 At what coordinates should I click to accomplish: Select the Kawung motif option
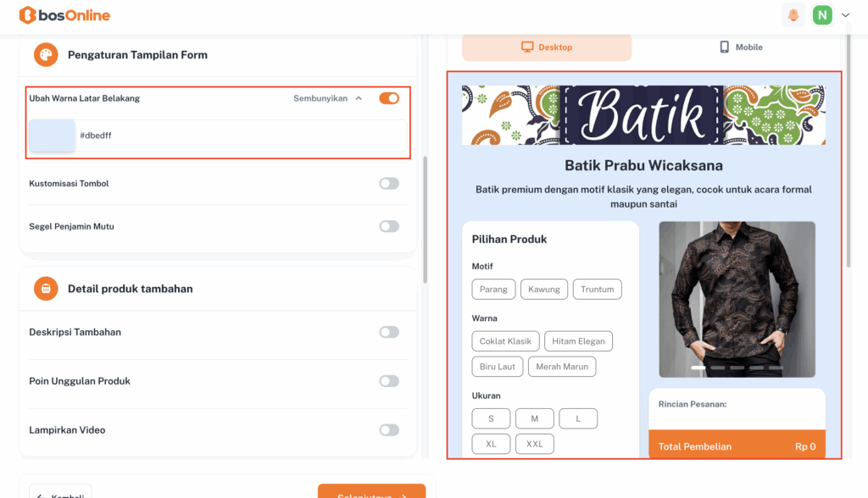543,290
